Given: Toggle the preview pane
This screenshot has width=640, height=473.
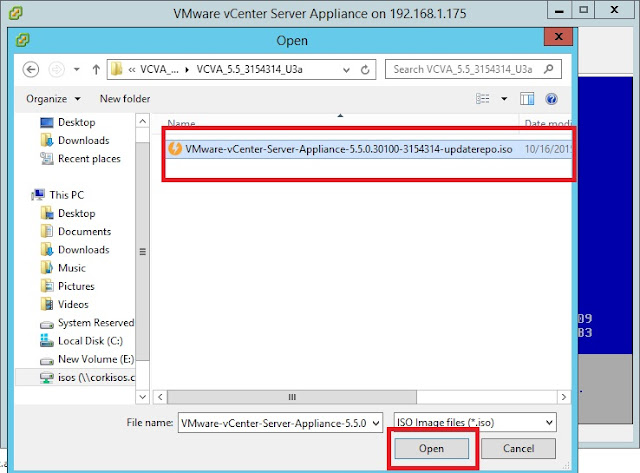Looking at the screenshot, I should (527, 99).
